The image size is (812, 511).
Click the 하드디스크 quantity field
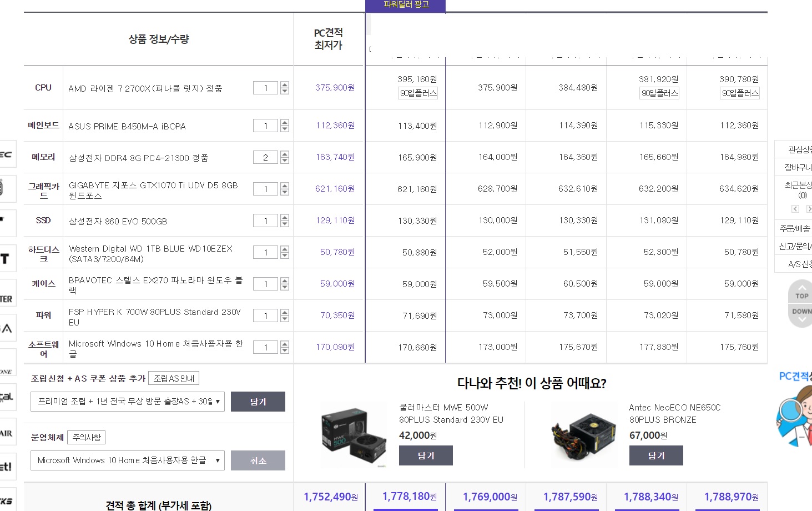(x=265, y=252)
